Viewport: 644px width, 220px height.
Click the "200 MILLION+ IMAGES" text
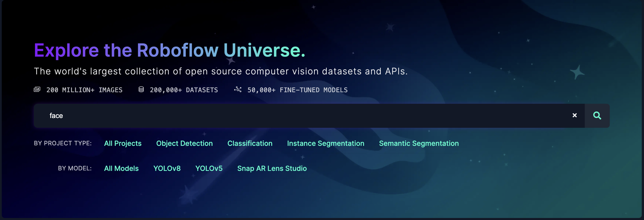84,90
